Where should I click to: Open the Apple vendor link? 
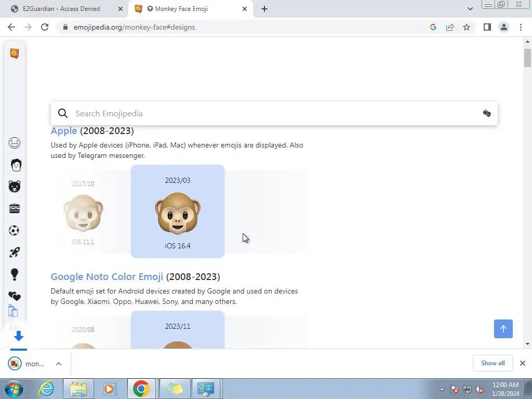point(64,130)
